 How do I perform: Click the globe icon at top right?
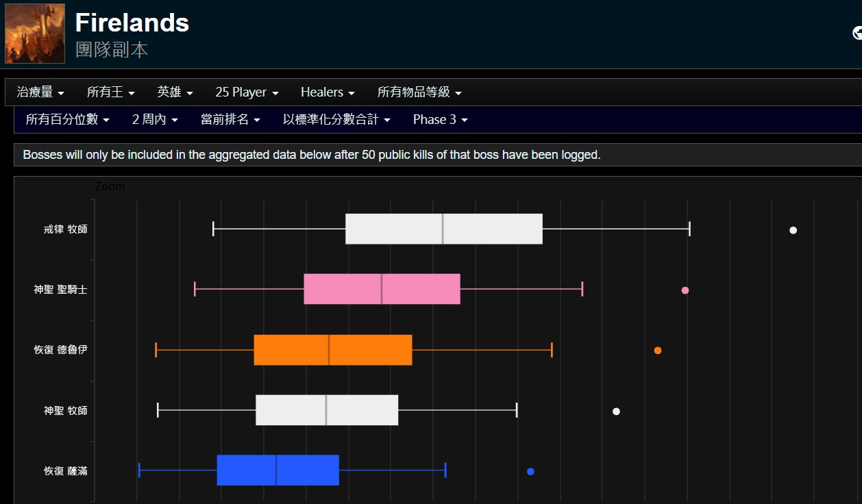[x=857, y=33]
